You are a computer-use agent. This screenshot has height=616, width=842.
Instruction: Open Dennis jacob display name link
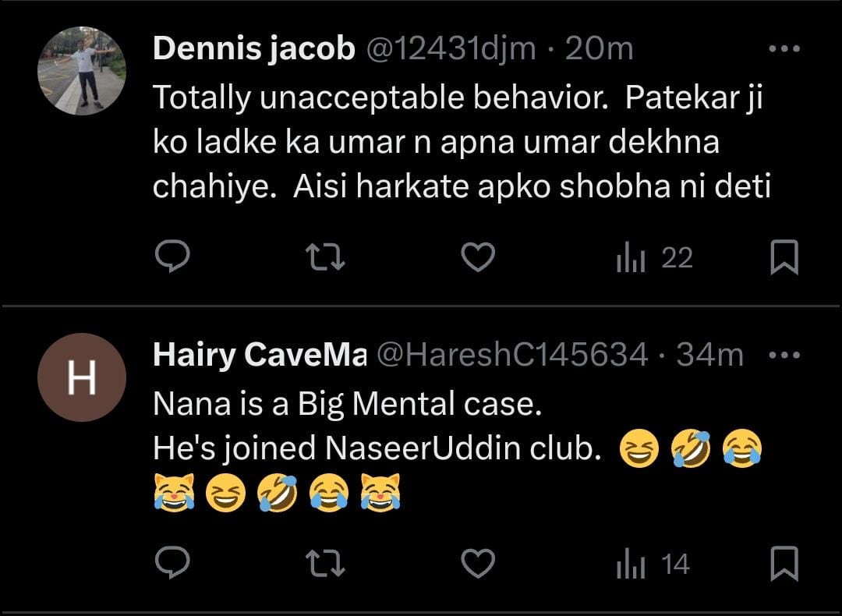coord(253,49)
